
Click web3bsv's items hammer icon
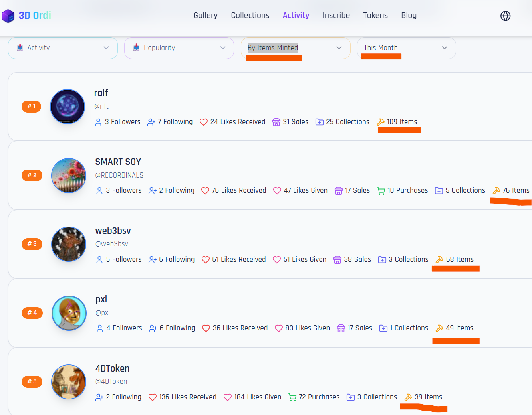click(x=439, y=260)
